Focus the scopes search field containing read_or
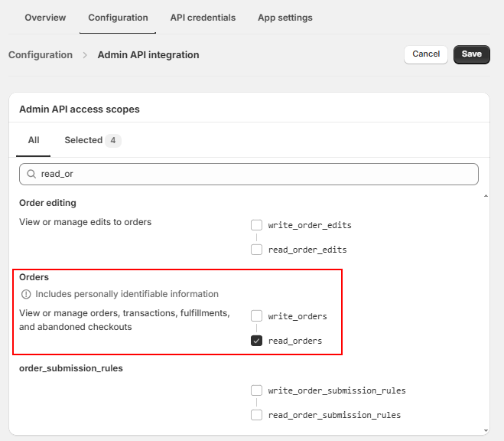 coord(252,174)
